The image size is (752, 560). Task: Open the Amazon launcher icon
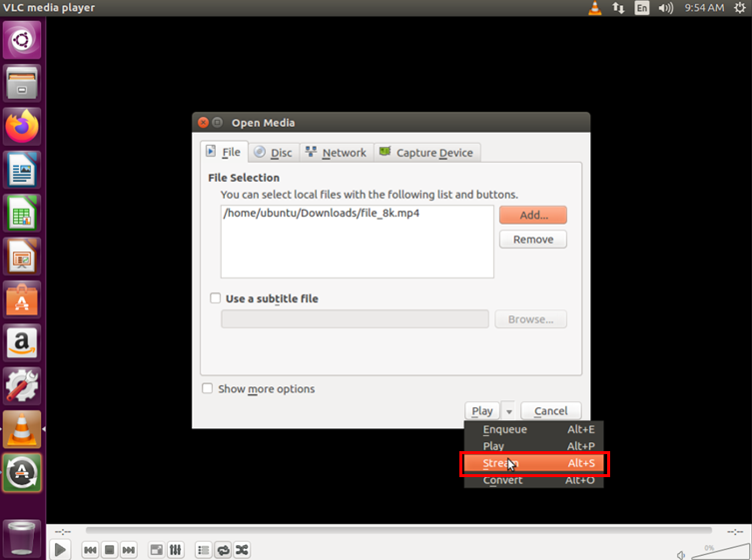pyautogui.click(x=22, y=342)
